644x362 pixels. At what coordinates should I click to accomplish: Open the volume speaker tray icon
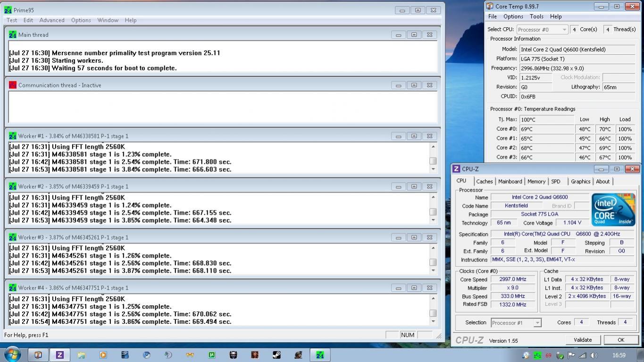(x=594, y=355)
